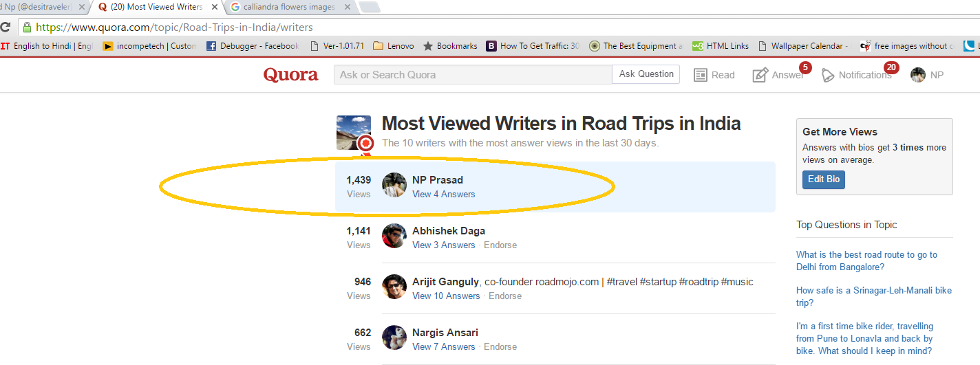Click the Edit Bio button
The height and width of the screenshot is (365, 980).
tap(824, 179)
